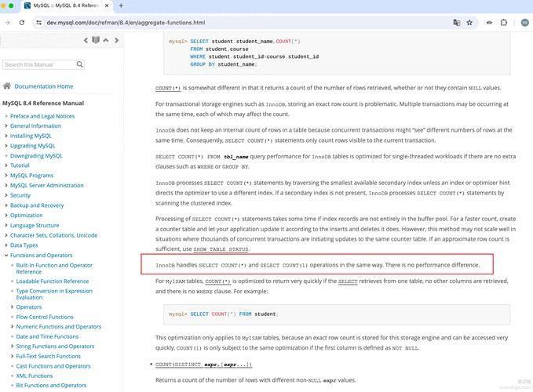Viewport: 533px width, 392px height.
Task: Go forward with the browser arrow
Action: 8,23
